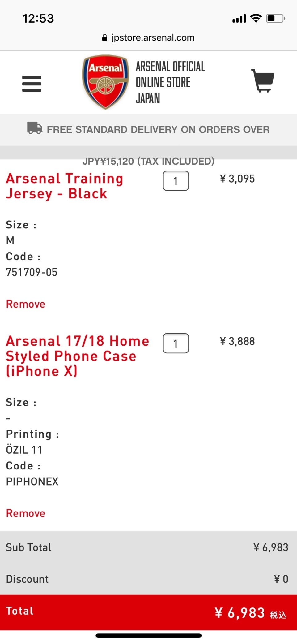Open the hamburger menu
The image size is (297, 644).
click(32, 84)
